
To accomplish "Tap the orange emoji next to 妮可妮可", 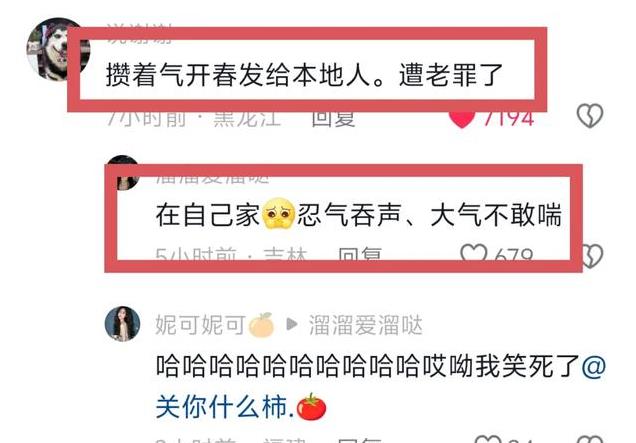I will click(261, 324).
